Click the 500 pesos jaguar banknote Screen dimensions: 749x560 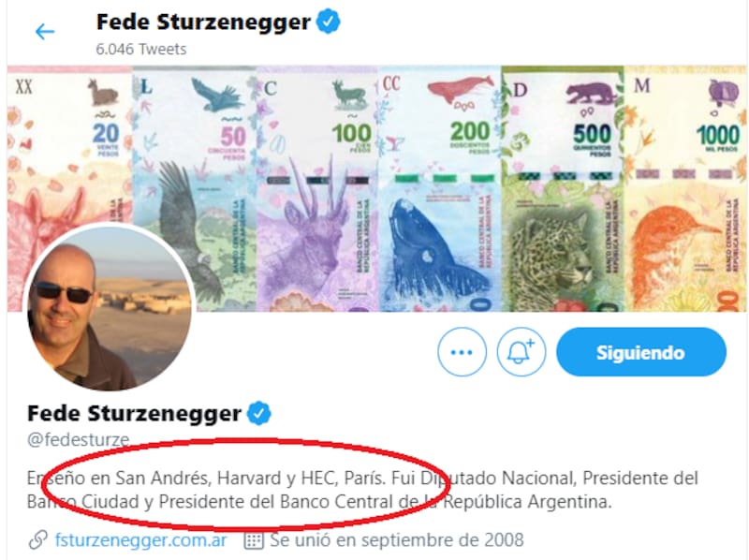click(563, 189)
